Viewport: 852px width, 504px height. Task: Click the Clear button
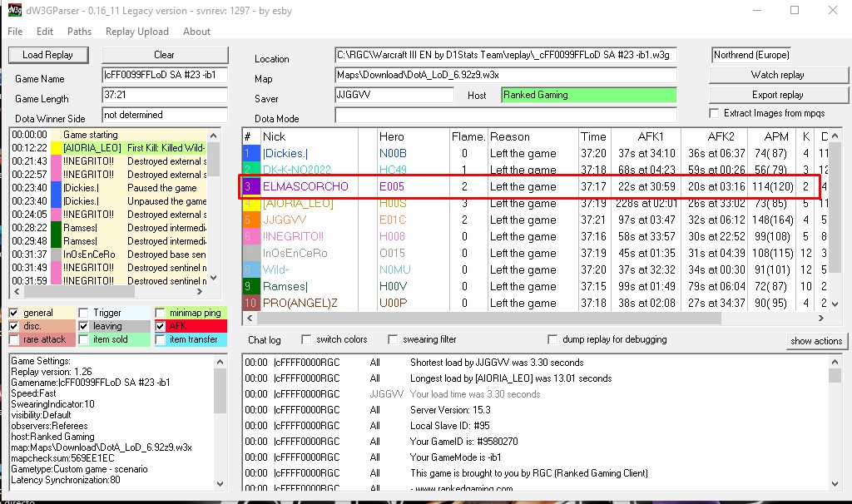tap(165, 55)
